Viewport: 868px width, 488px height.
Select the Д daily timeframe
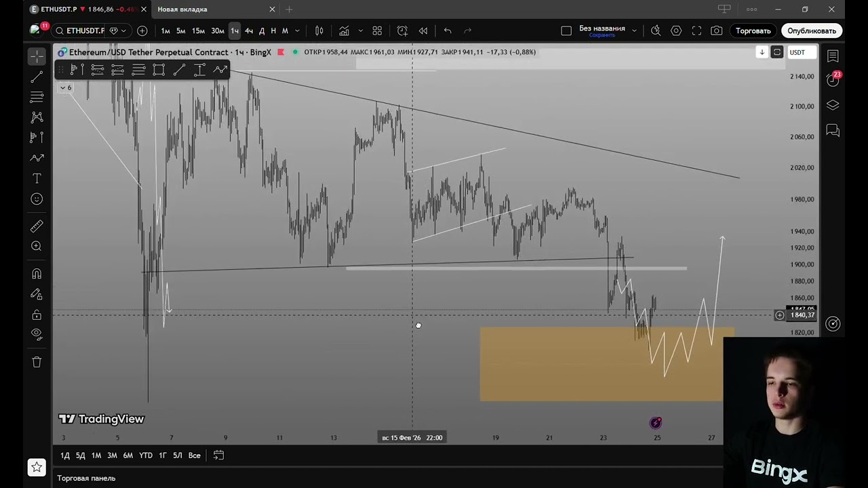(262, 30)
